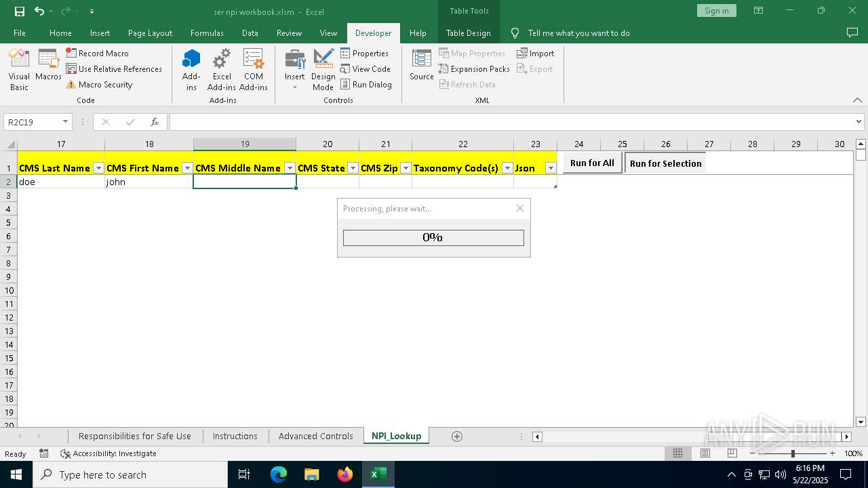Open Ribbon Display Options
The height and width of the screenshot is (488, 868).
point(758,11)
